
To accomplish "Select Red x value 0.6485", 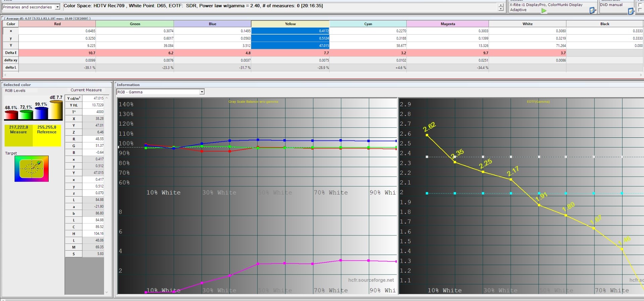I will (57, 31).
